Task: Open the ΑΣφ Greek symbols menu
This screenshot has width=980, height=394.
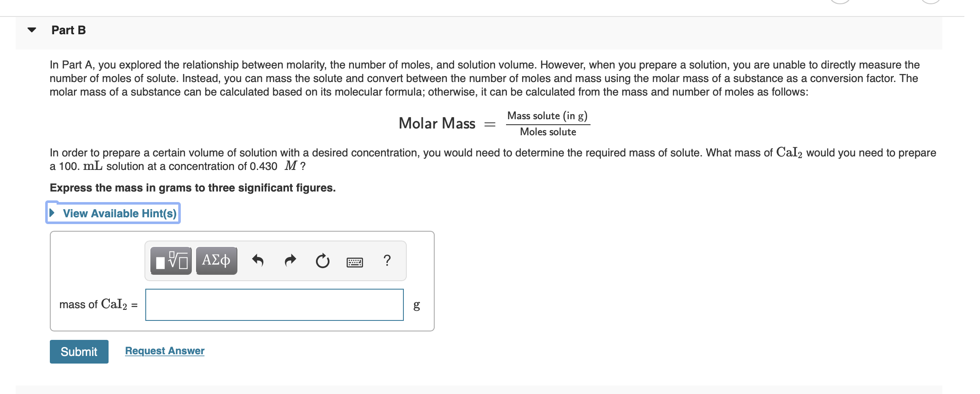Action: [215, 260]
